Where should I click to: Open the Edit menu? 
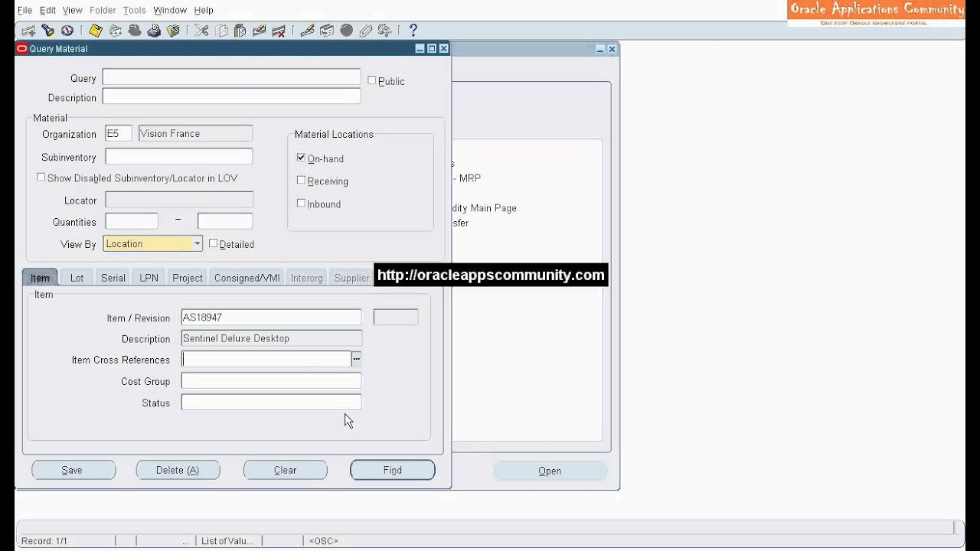(47, 10)
